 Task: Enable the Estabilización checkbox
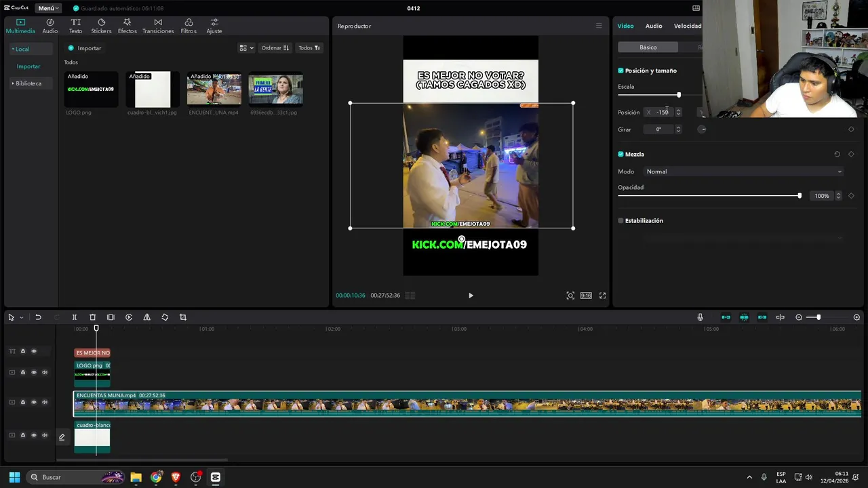620,221
